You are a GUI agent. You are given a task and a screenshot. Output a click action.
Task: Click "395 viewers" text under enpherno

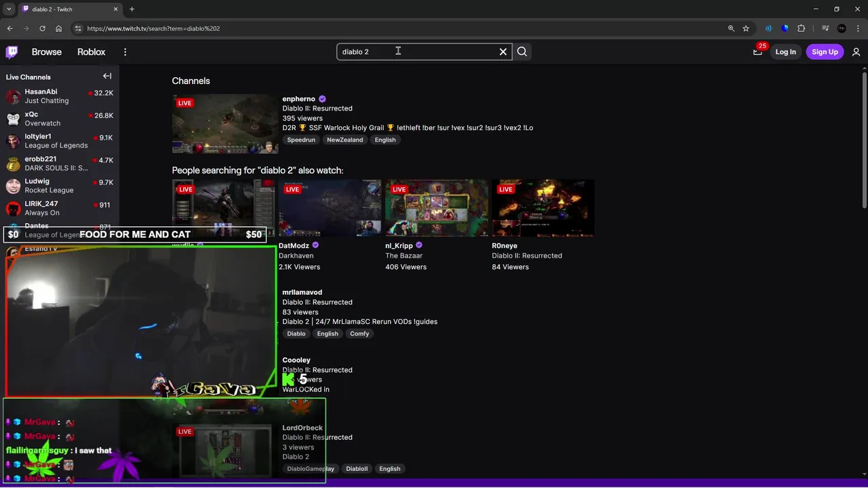click(x=302, y=118)
